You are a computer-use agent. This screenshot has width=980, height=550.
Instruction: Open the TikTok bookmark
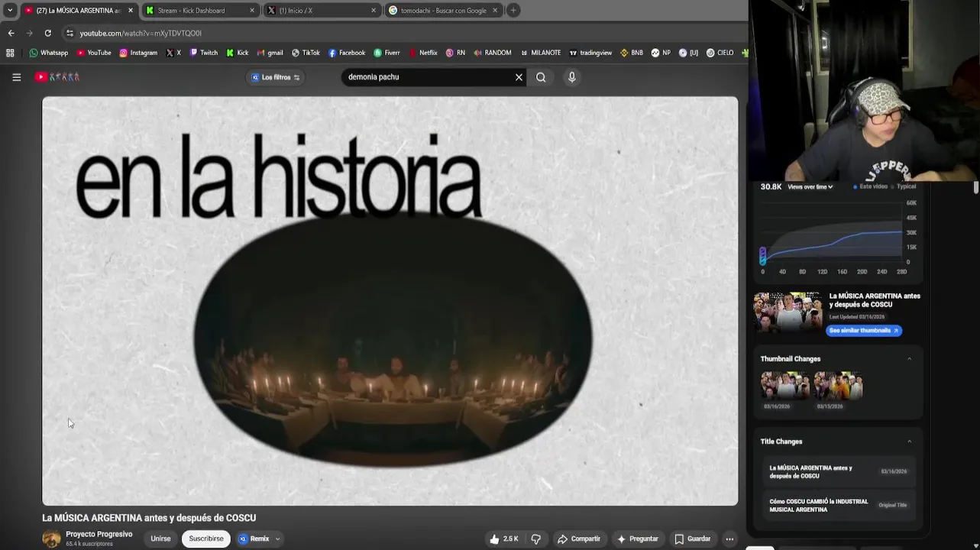pyautogui.click(x=306, y=53)
